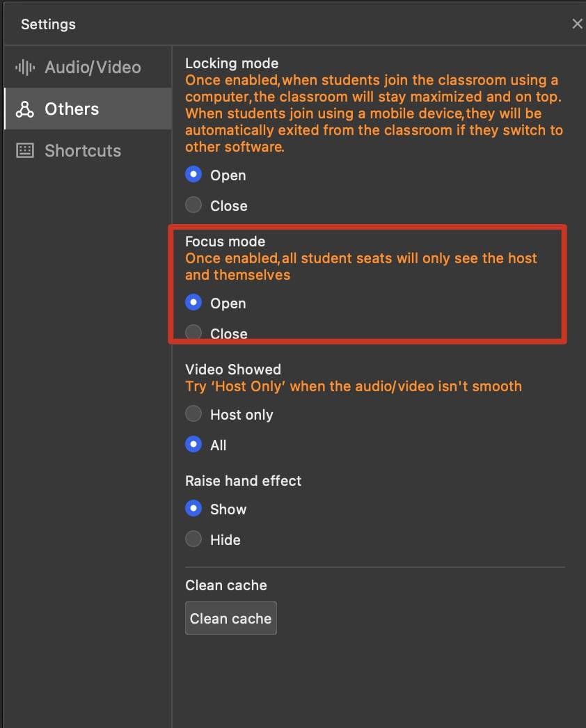The height and width of the screenshot is (728, 586).
Task: Select All under Video Showed
Action: pos(193,445)
